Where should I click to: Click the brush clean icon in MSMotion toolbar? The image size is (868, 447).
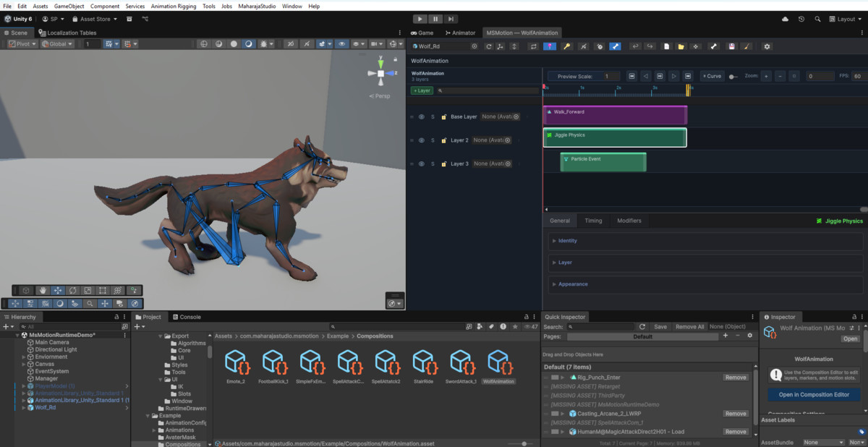(x=747, y=46)
